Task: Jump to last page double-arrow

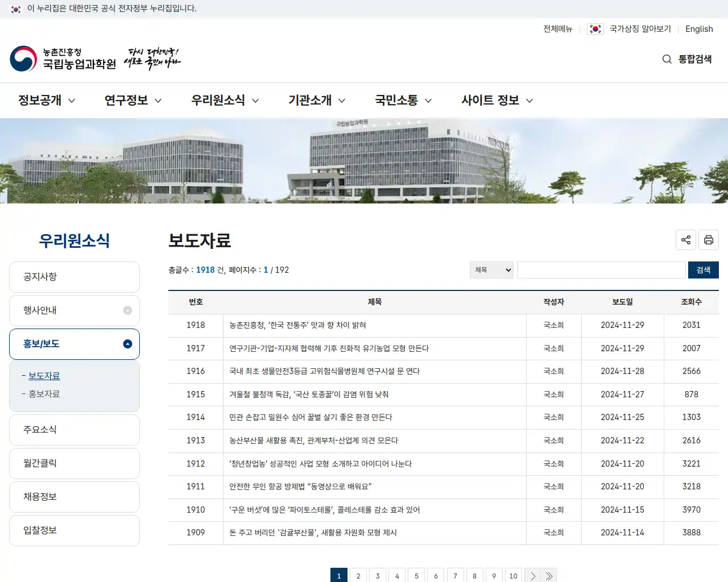Action: coord(549,576)
